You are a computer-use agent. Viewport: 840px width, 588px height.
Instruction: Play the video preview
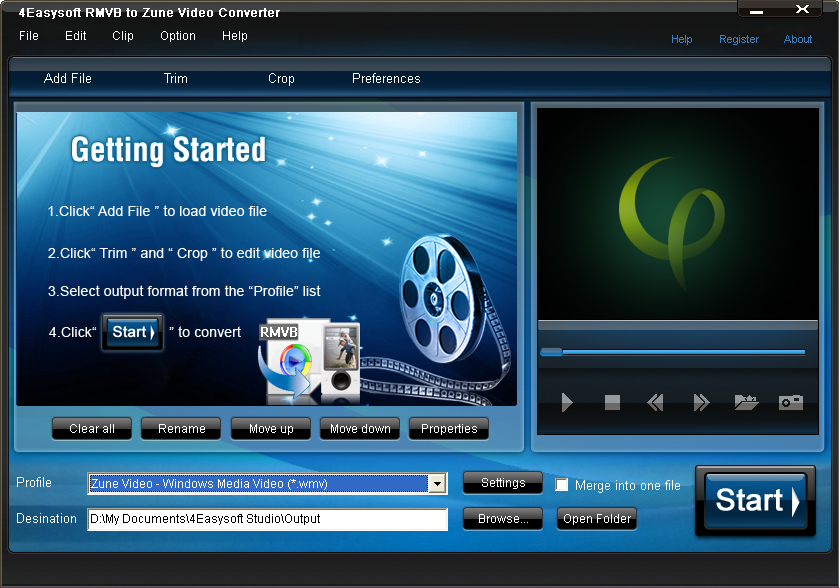click(x=567, y=403)
